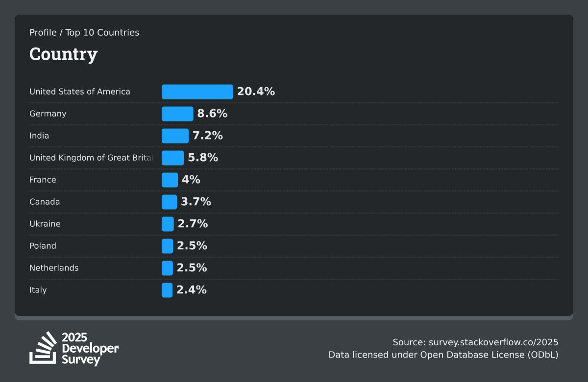Click the truncated United Kingdom label
The image size is (588, 382).
point(91,158)
